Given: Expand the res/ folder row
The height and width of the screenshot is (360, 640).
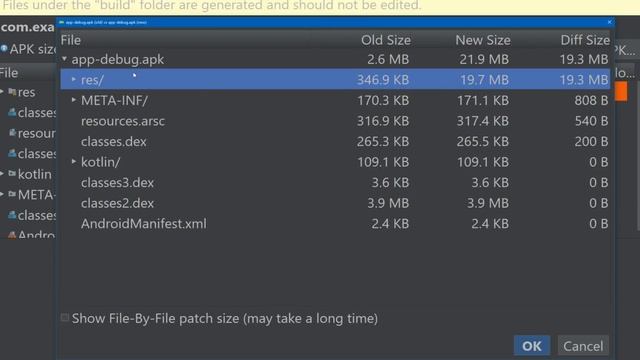Looking at the screenshot, I should 74,79.
